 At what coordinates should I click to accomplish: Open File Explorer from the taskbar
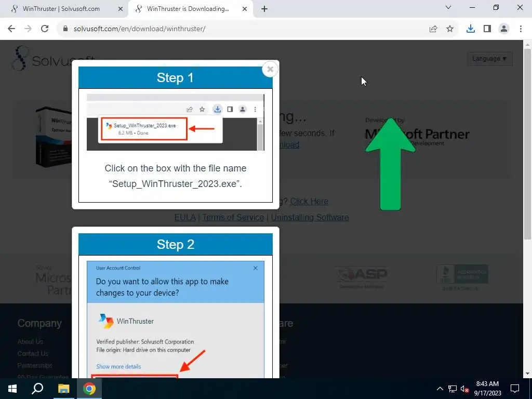pyautogui.click(x=63, y=389)
